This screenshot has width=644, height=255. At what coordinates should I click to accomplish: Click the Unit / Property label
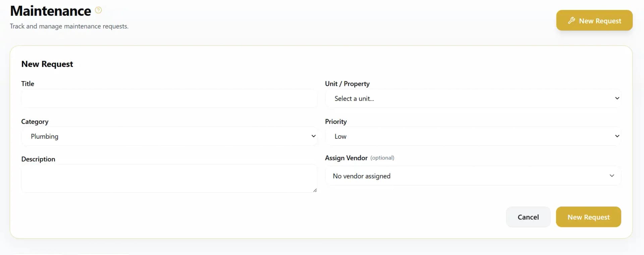(x=347, y=84)
